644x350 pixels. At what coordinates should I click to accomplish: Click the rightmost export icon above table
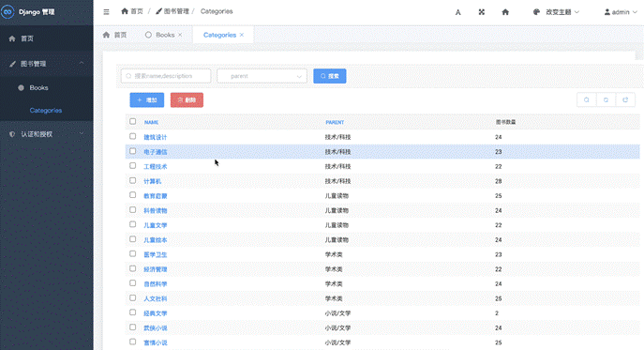[625, 100]
